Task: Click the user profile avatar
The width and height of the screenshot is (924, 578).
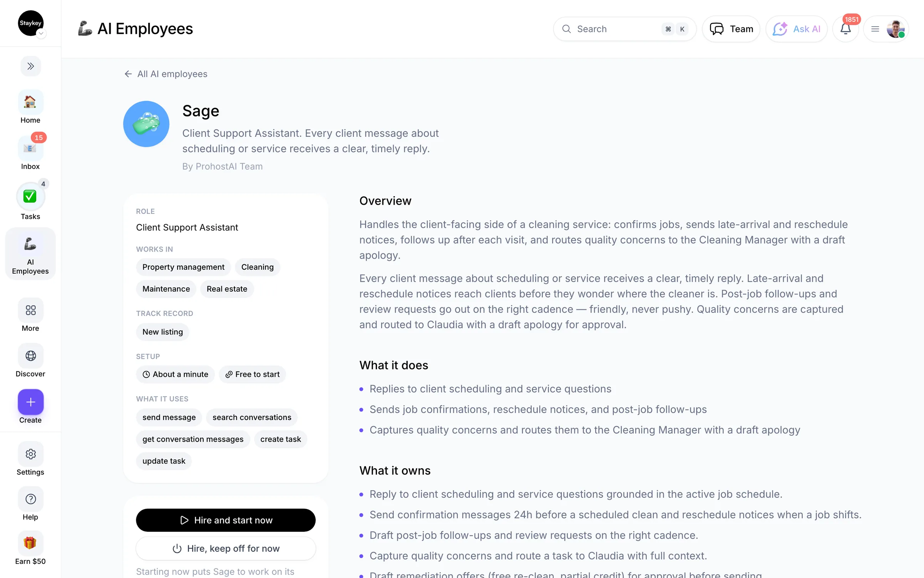Action: click(x=896, y=29)
